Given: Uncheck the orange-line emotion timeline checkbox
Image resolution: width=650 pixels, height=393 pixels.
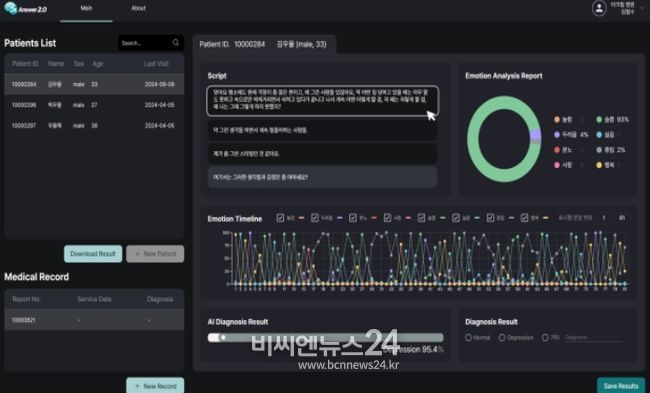Looking at the screenshot, I should tap(280, 218).
